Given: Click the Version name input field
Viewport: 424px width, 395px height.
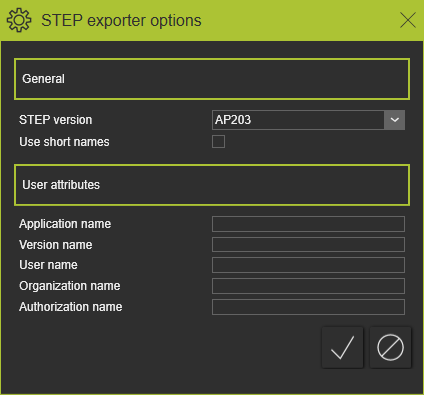Looking at the screenshot, I should click(308, 245).
